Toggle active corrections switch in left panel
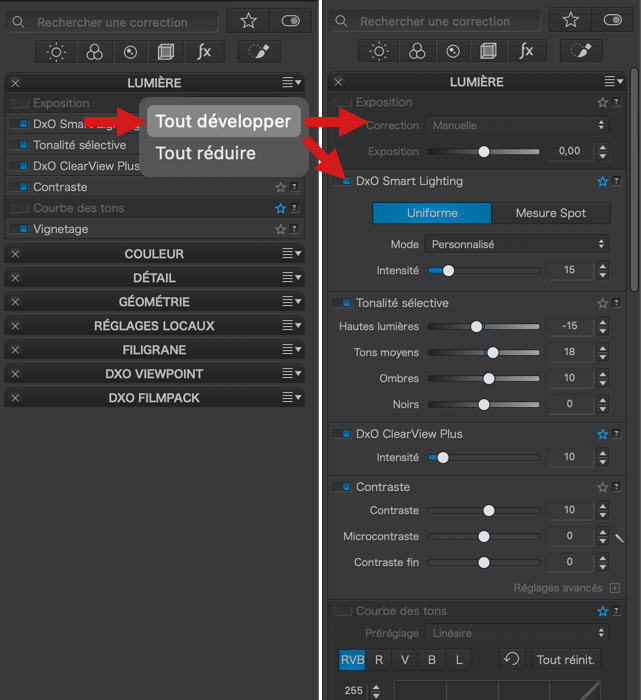Image resolution: width=641 pixels, height=700 pixels. tap(291, 21)
